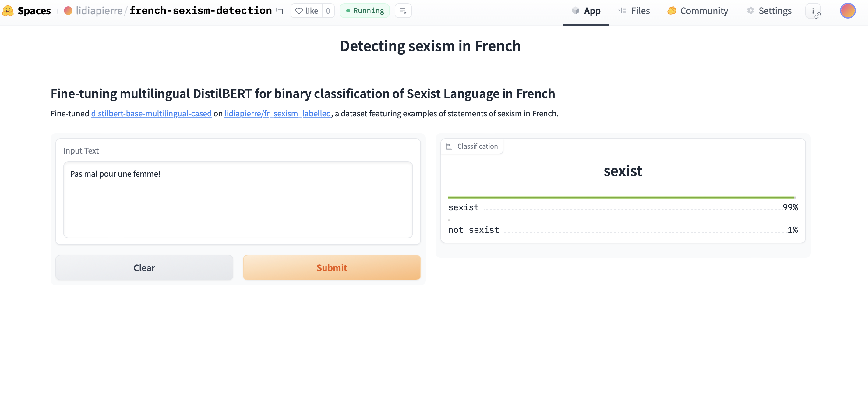Click the Running status badge
Image resolution: width=868 pixels, height=393 pixels.
coord(365,11)
